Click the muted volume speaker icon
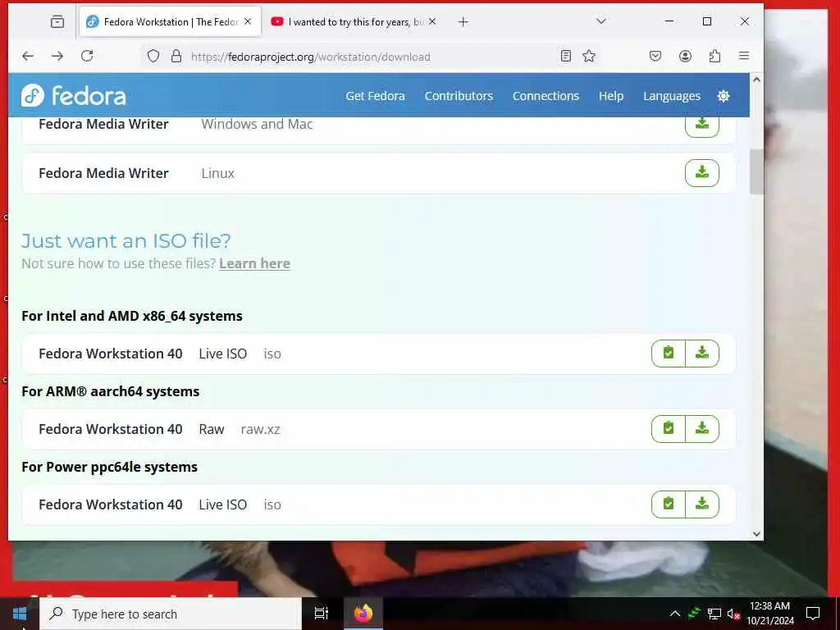Viewport: 840px width, 630px height. click(733, 614)
